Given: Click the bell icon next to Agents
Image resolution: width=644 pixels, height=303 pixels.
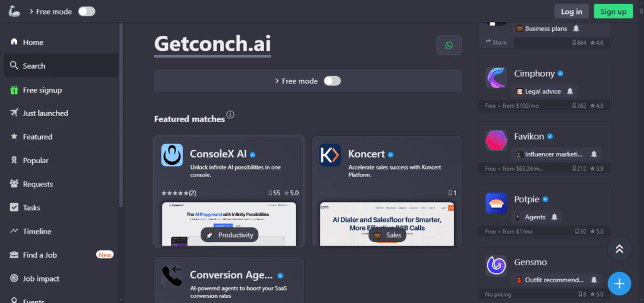Looking at the screenshot, I should (555, 217).
